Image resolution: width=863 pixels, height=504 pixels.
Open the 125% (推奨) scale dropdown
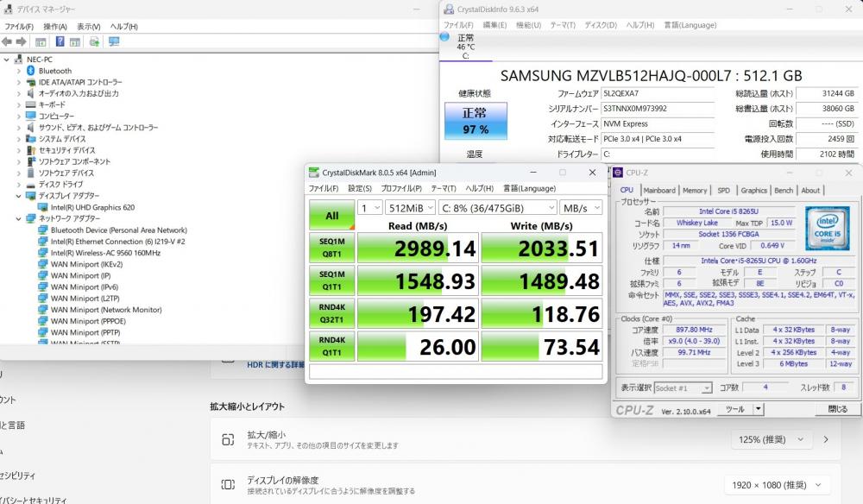(771, 439)
